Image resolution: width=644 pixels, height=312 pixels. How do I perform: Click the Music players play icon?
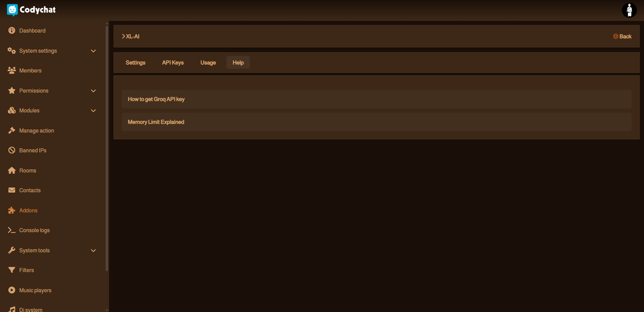12,290
